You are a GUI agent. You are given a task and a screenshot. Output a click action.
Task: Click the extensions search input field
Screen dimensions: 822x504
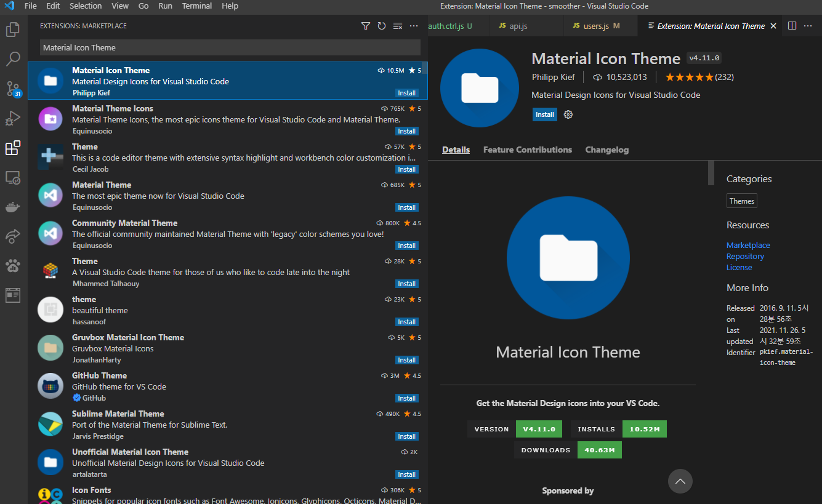click(x=230, y=47)
